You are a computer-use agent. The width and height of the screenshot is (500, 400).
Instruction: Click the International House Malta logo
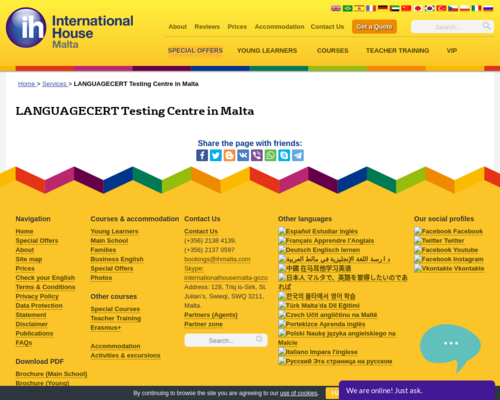[69, 28]
